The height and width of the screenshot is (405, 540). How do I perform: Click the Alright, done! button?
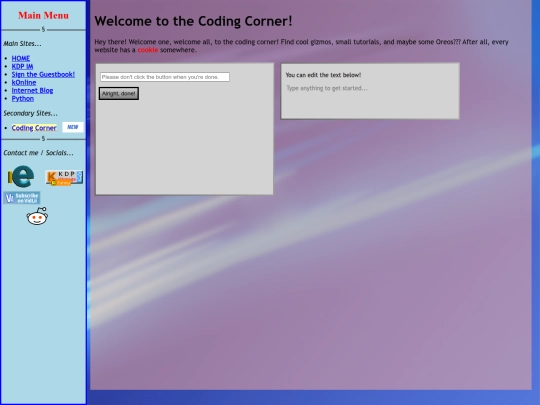click(119, 93)
